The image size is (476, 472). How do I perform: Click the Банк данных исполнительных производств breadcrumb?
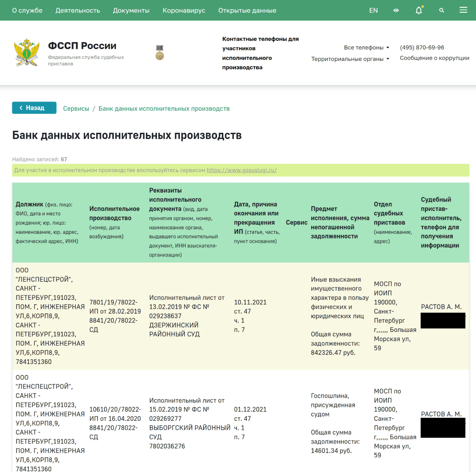tap(164, 109)
